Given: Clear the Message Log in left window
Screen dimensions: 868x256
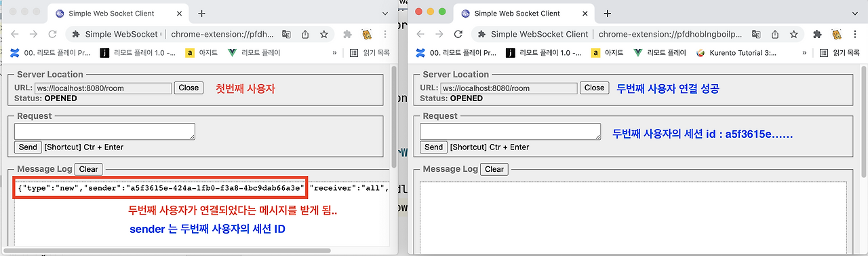Looking at the screenshot, I should (x=88, y=169).
